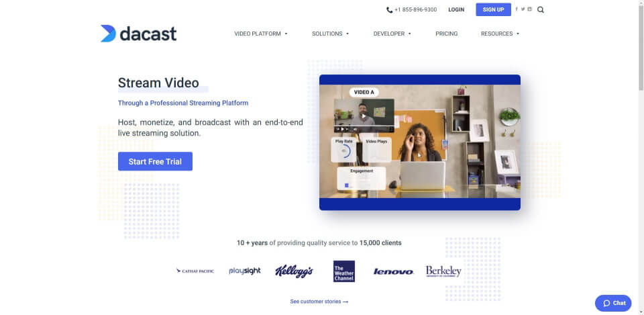Expand the Developer dropdown arrow
The width and height of the screenshot is (644, 315).
click(409, 34)
